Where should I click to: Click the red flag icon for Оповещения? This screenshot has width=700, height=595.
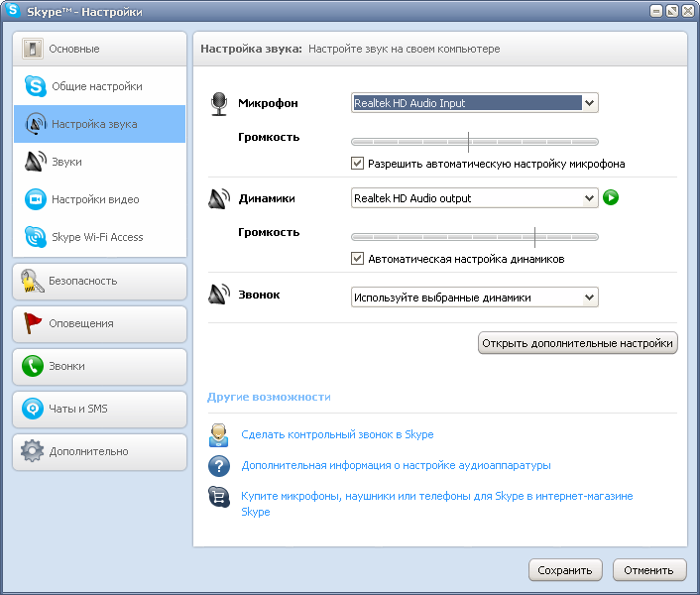(x=32, y=323)
